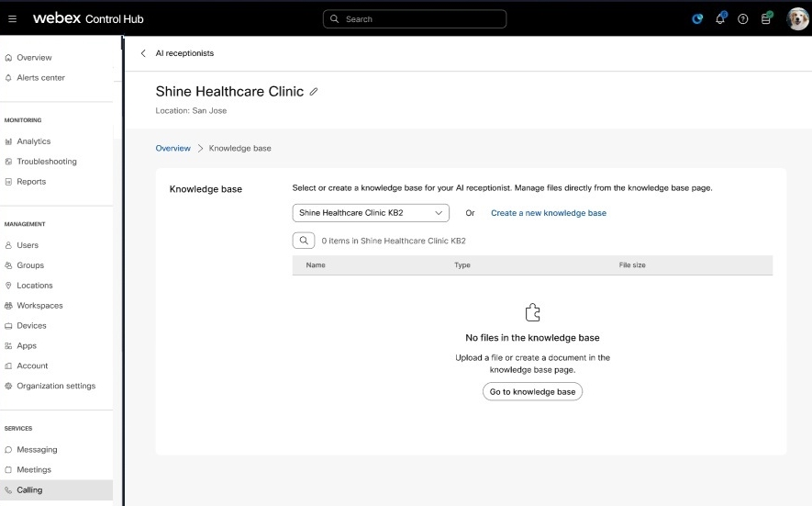Click the search magnifier icon in top bar
The image size is (812, 506).
[x=335, y=19]
